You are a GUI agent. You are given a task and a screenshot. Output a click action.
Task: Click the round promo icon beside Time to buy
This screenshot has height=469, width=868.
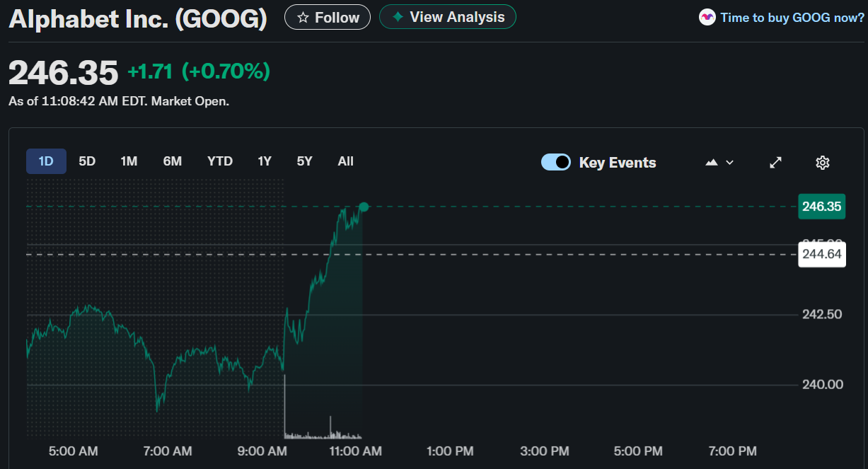point(707,18)
